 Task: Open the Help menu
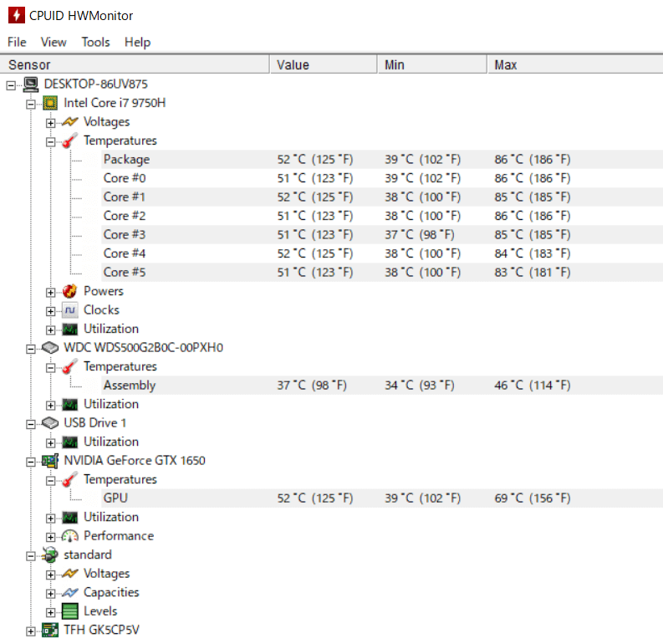137,43
